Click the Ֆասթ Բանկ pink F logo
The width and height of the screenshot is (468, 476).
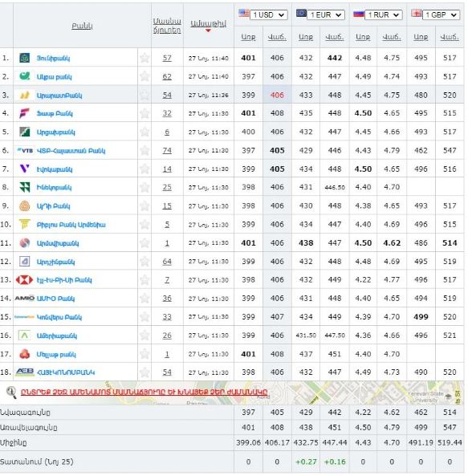pos(25,113)
